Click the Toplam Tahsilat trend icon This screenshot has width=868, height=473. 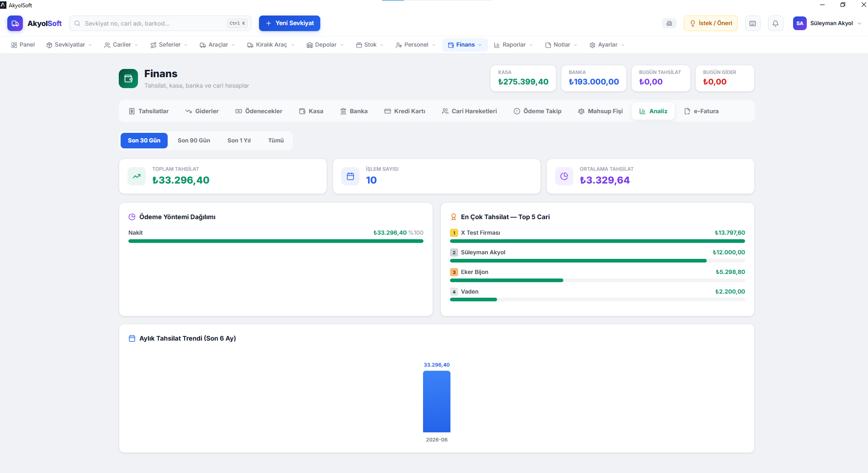click(137, 176)
